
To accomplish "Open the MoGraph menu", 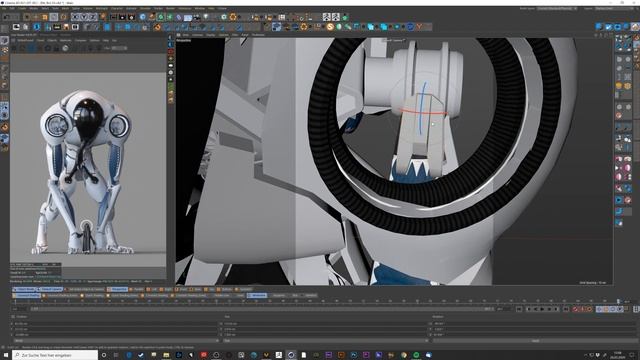I will pyautogui.click(x=102, y=8).
